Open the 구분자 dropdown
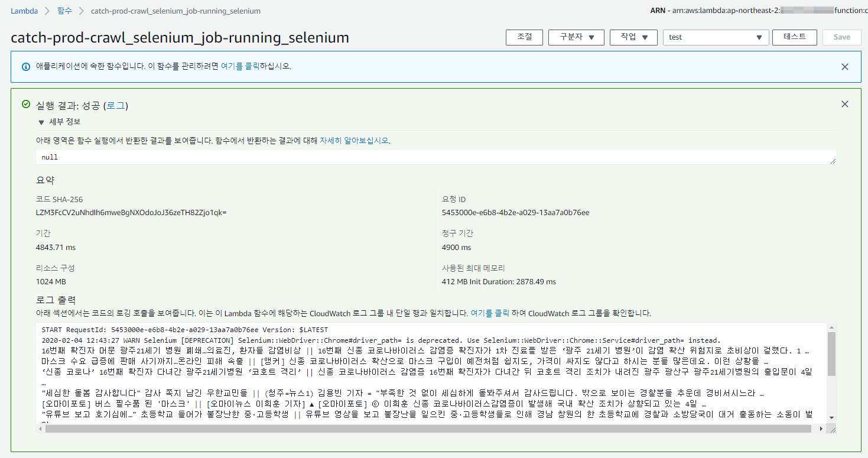 pos(576,37)
